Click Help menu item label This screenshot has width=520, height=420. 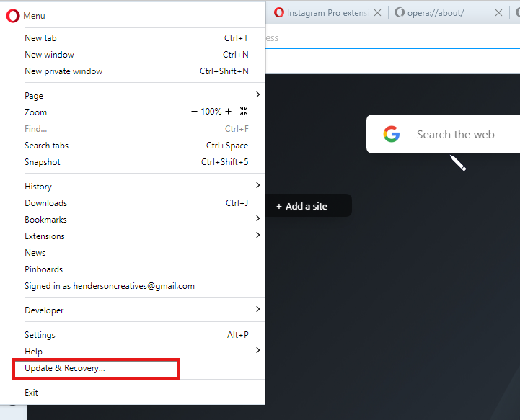click(x=33, y=352)
